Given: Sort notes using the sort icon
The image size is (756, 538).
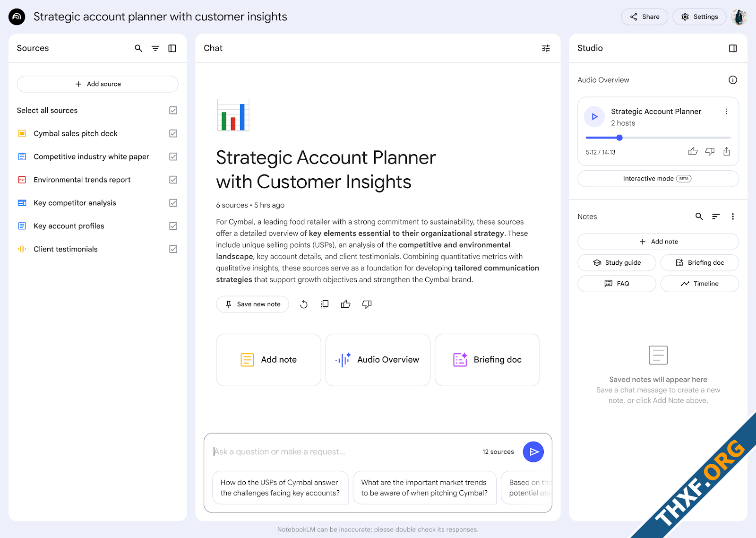Looking at the screenshot, I should tap(716, 217).
